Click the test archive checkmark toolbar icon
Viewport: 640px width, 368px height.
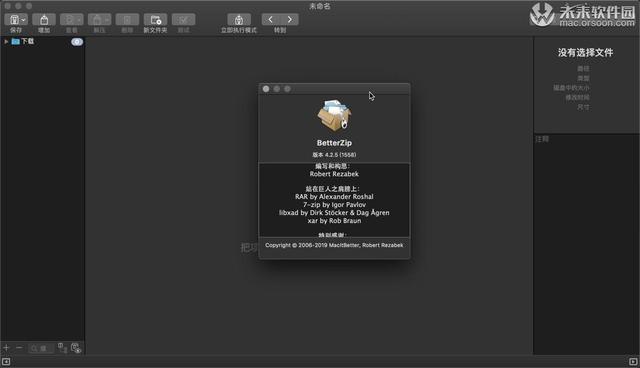pyautogui.click(x=183, y=20)
